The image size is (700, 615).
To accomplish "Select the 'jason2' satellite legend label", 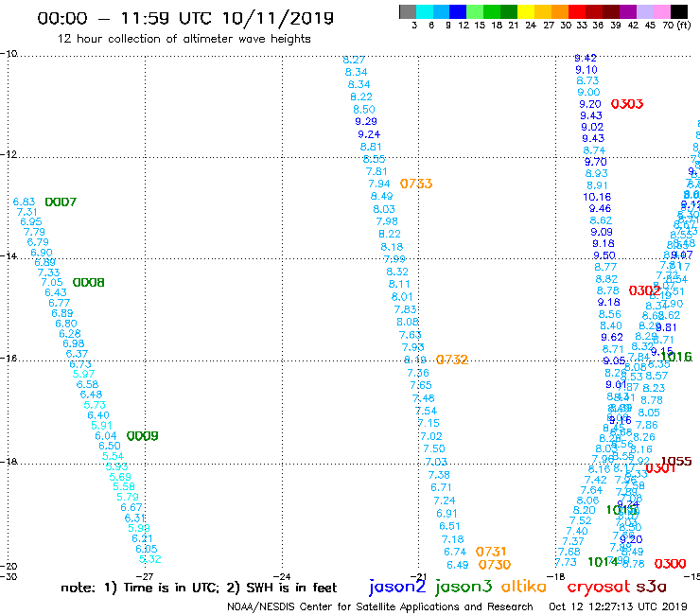I will tap(397, 587).
